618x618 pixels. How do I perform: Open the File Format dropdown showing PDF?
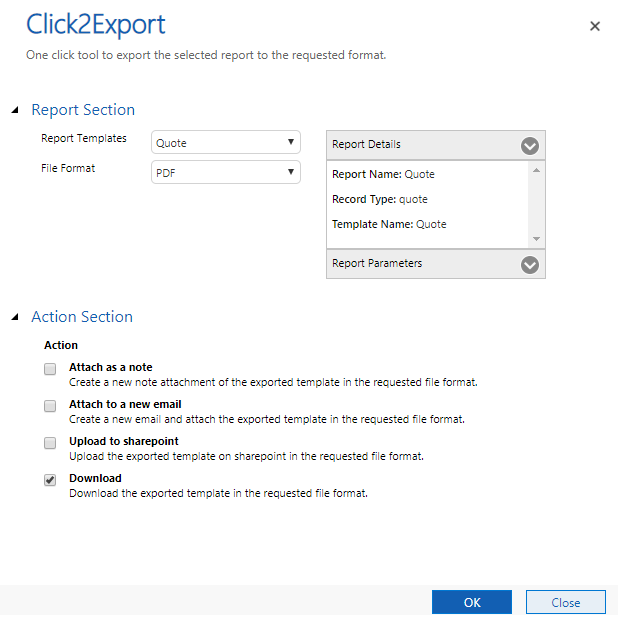coord(226,172)
